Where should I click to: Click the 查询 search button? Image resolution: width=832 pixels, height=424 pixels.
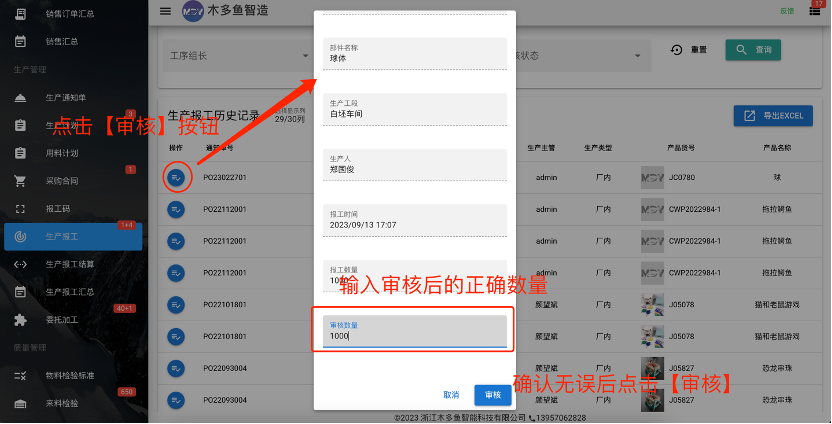click(x=753, y=50)
